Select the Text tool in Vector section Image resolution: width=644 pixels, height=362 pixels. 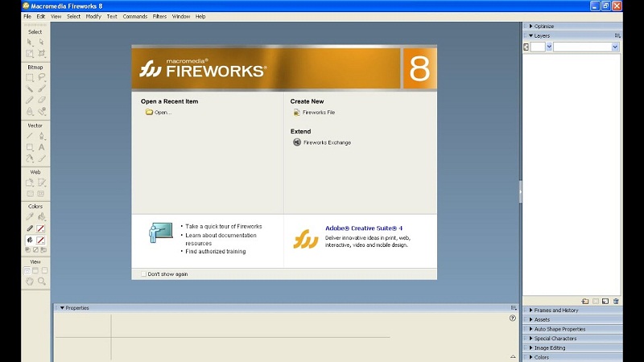click(42, 147)
